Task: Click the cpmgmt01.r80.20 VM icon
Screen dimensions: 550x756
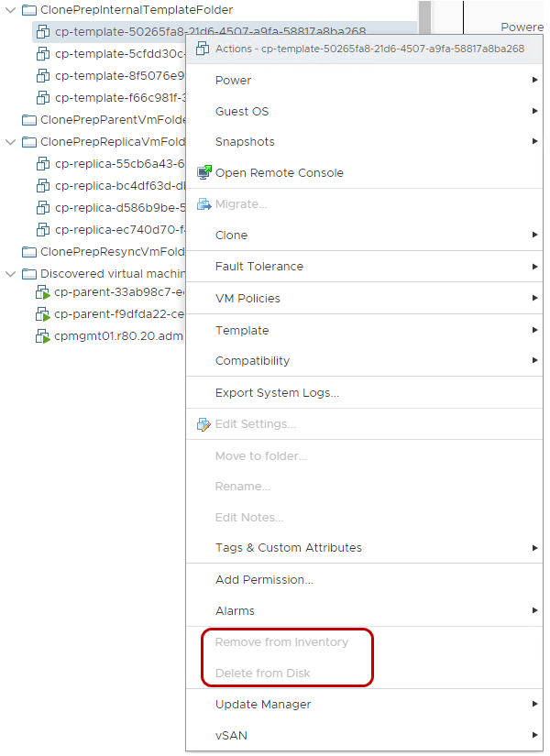Action: click(42, 336)
